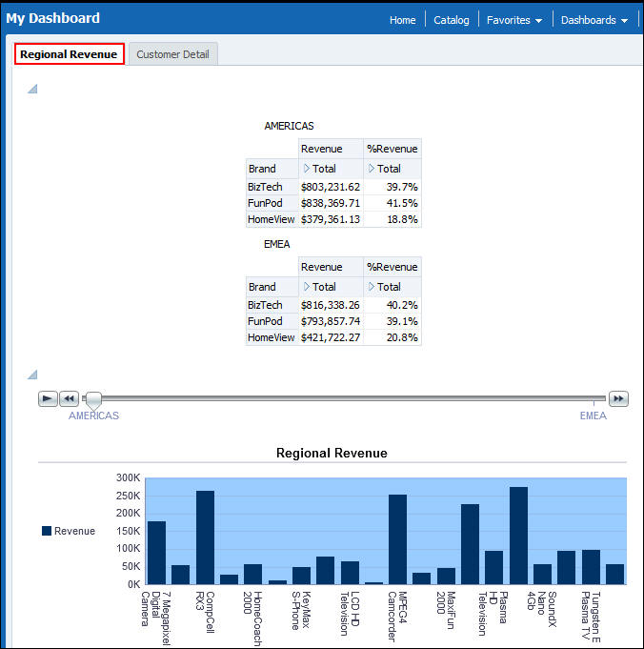
Task: Expand %Revenue Total in EMEA table
Action: [372, 287]
